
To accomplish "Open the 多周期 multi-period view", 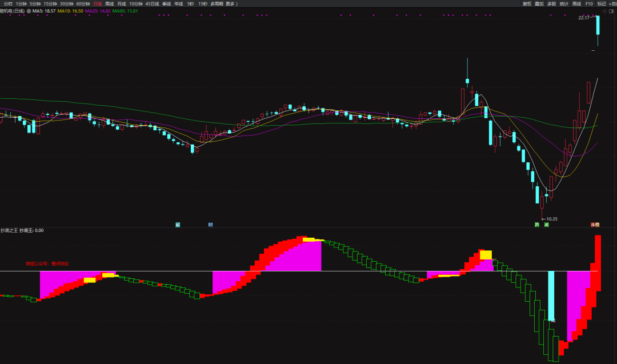I will 217,3.
